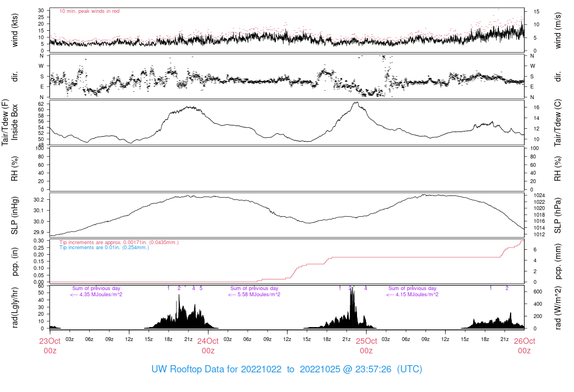Viewport: 574px width, 392px height.
Task: Click the '26Oct 00z' date label
Action: [x=524, y=346]
